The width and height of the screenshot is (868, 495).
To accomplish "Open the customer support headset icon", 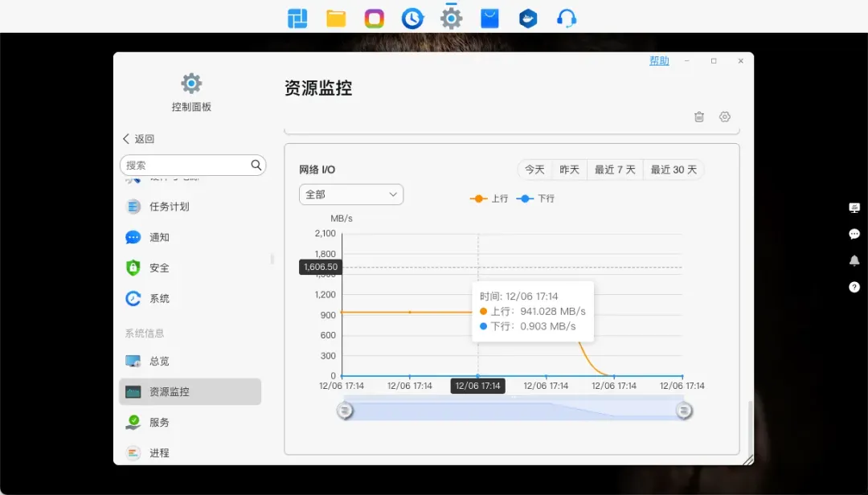I will tap(567, 18).
